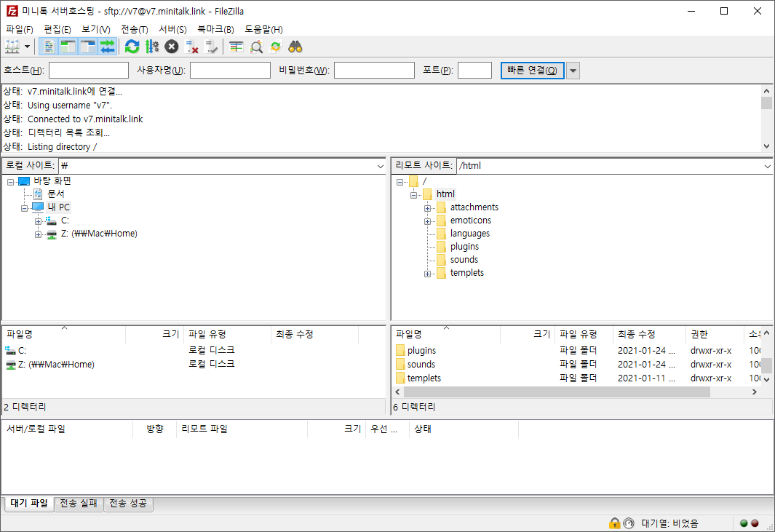Sort the local list by 크기 column
Viewport: 775px width, 532px height.
click(155, 334)
